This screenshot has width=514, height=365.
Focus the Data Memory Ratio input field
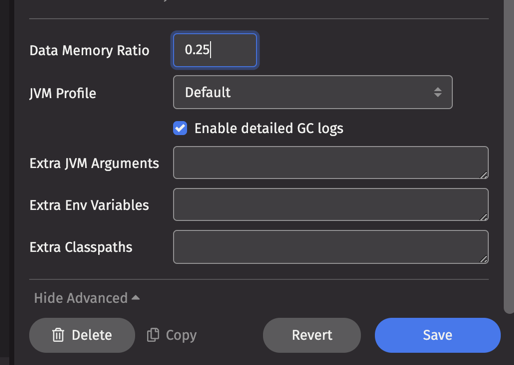[x=215, y=50]
